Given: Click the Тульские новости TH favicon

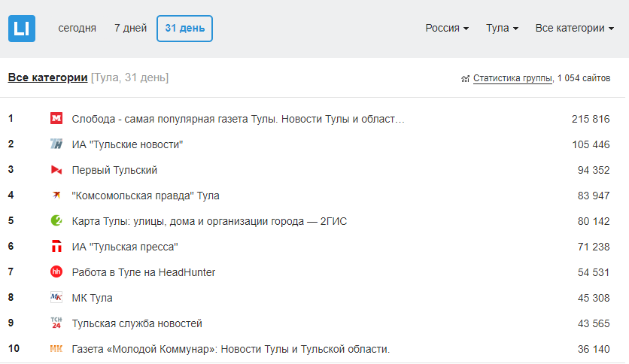Looking at the screenshot, I should pos(56,144).
